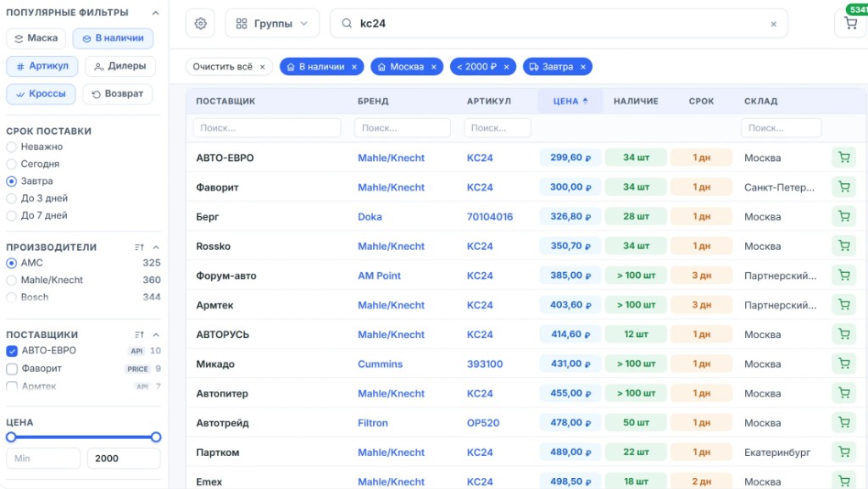
Task: Toggle the Возврат popular filter
Action: pyautogui.click(x=117, y=93)
